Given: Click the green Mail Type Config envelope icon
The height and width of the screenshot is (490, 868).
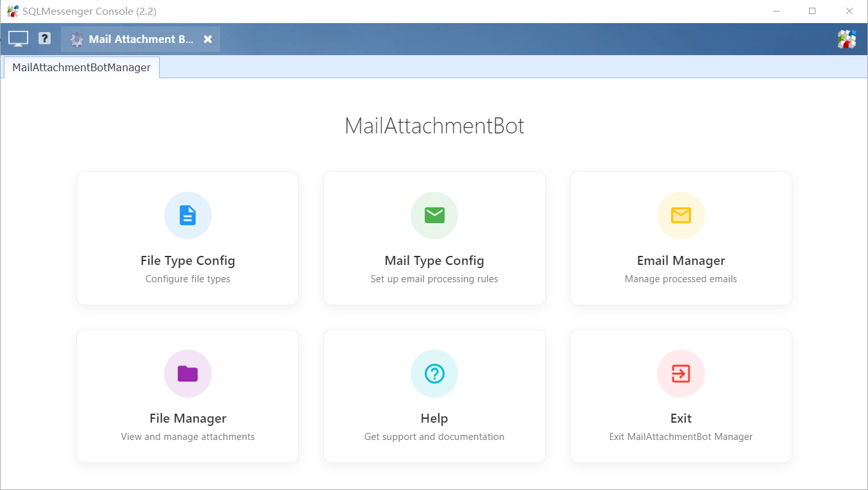Looking at the screenshot, I should pyautogui.click(x=434, y=215).
